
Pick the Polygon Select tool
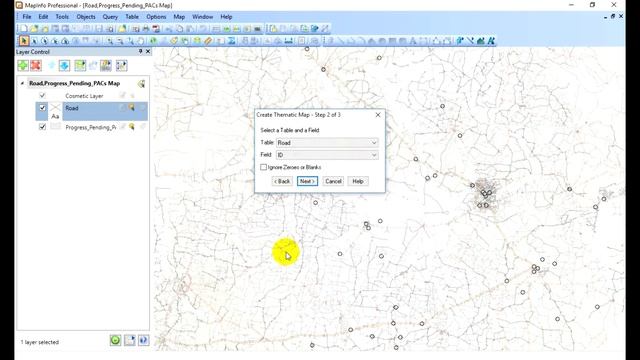pos(55,41)
